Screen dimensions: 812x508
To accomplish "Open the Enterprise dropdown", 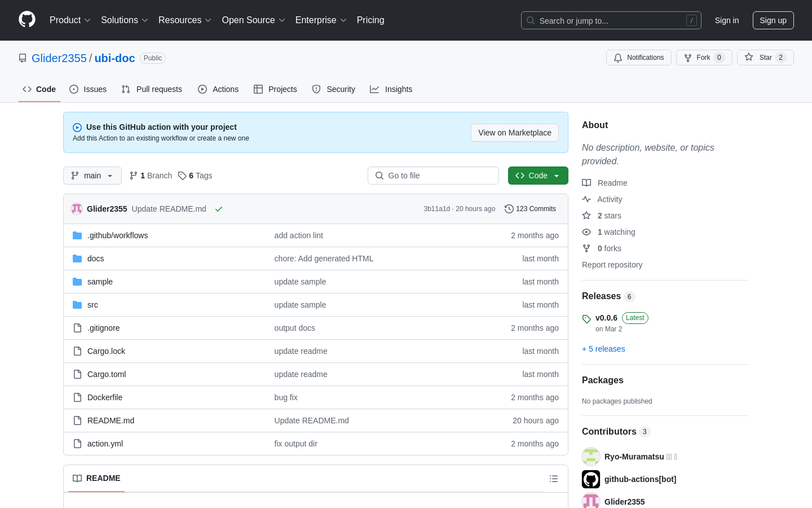I will click(x=321, y=20).
